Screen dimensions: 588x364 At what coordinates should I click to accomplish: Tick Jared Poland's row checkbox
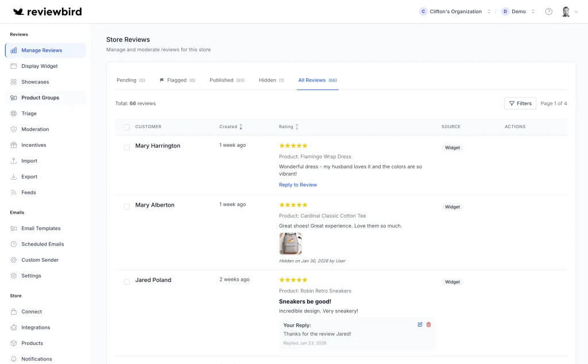[x=126, y=281]
